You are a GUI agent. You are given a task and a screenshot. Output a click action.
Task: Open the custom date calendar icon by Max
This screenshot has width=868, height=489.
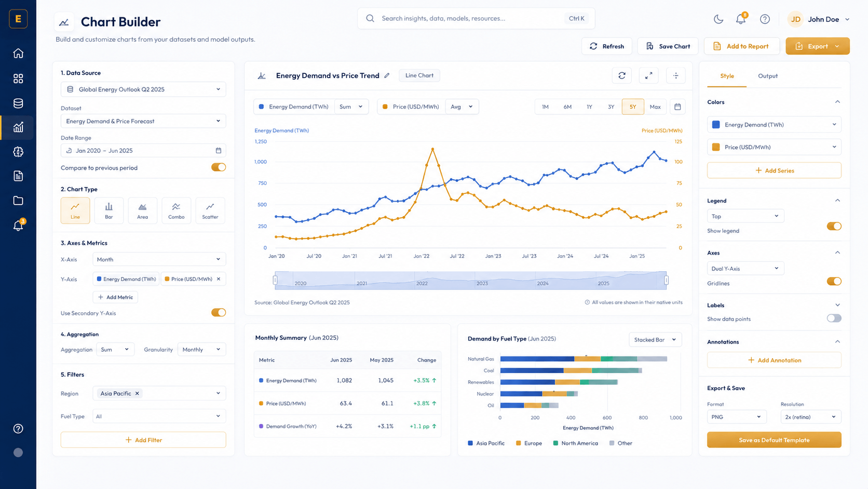point(677,107)
